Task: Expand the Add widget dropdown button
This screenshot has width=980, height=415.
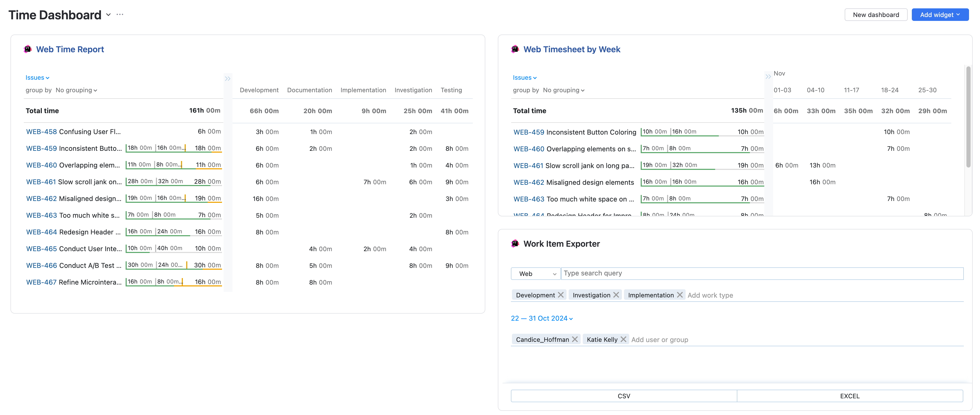Action: pyautogui.click(x=940, y=15)
